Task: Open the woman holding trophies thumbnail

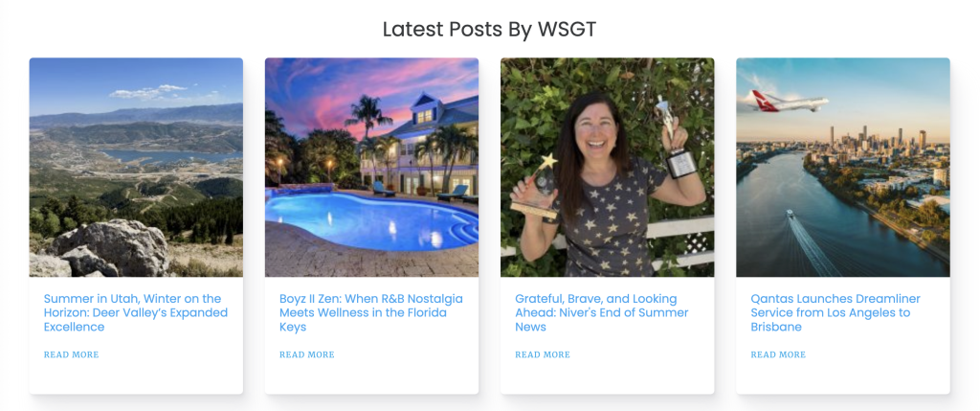Action: [x=607, y=167]
